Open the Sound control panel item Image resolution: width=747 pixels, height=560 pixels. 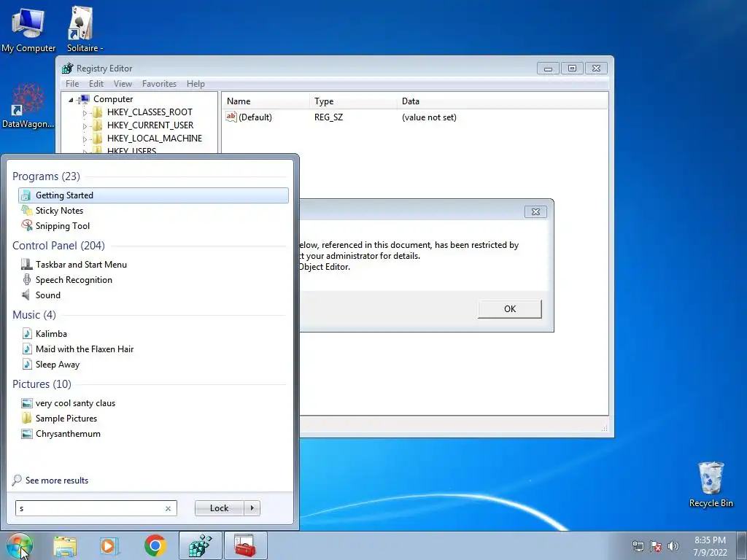coord(153,295)
